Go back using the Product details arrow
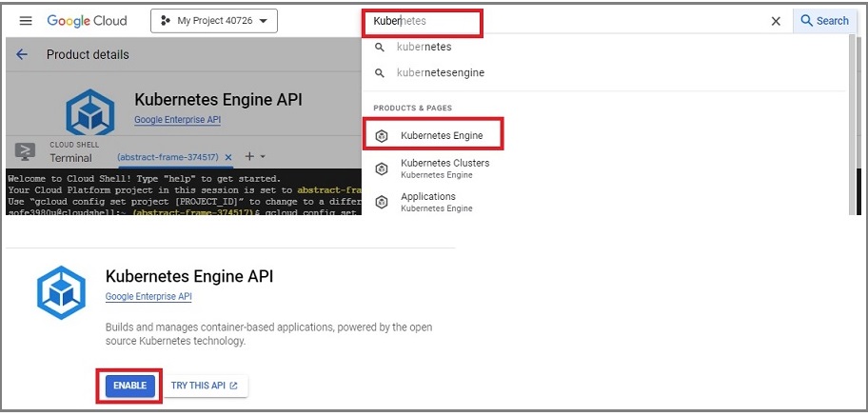 [22, 54]
